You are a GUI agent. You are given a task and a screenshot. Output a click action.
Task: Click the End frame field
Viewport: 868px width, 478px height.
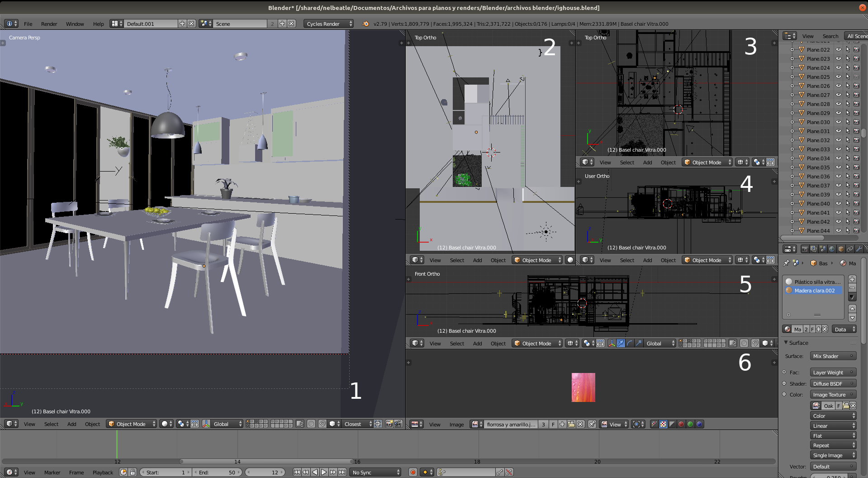tap(217, 473)
